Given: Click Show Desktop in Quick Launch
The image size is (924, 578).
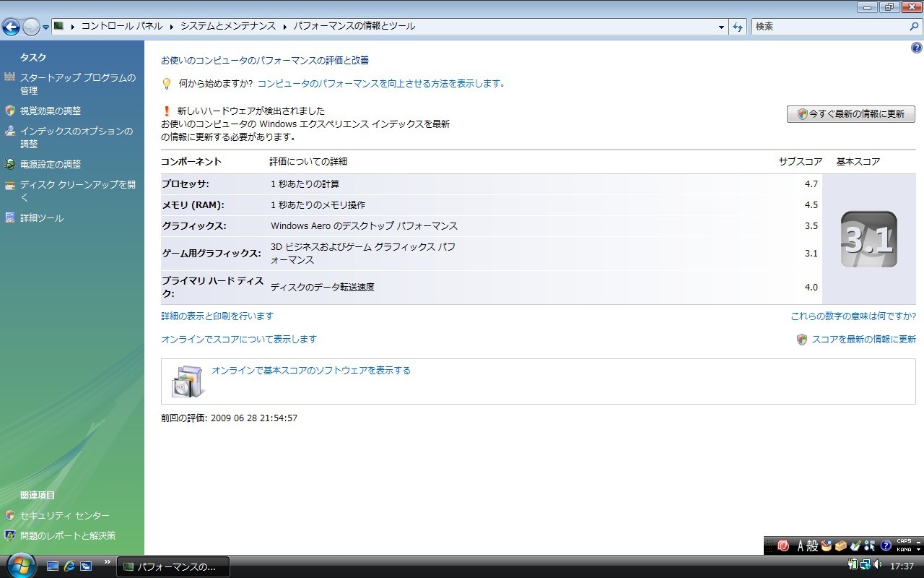Looking at the screenshot, I should [52, 566].
